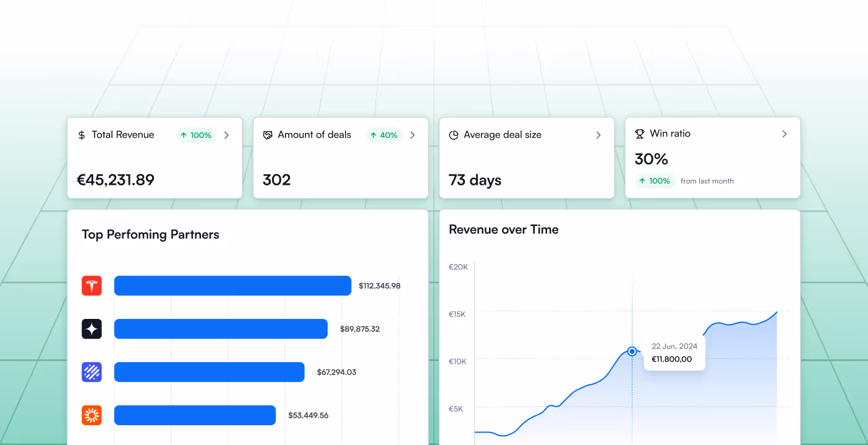Image resolution: width=868 pixels, height=445 pixels.
Task: Click the 22 Jun, 2024 tooltip
Action: click(x=674, y=352)
